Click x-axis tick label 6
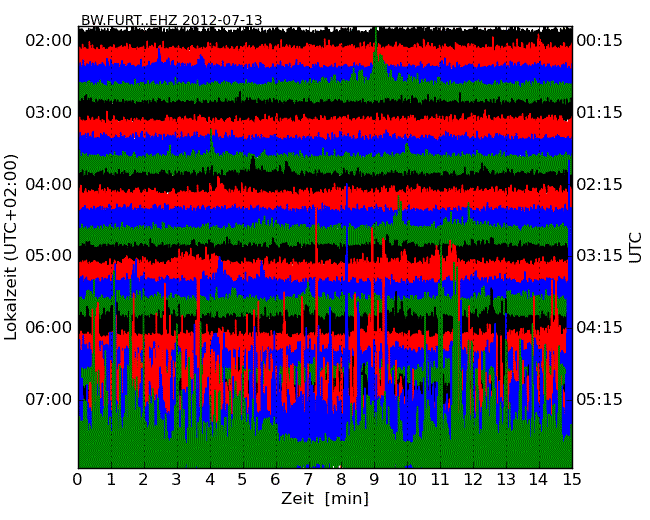The image size is (650, 520). pyautogui.click(x=276, y=479)
